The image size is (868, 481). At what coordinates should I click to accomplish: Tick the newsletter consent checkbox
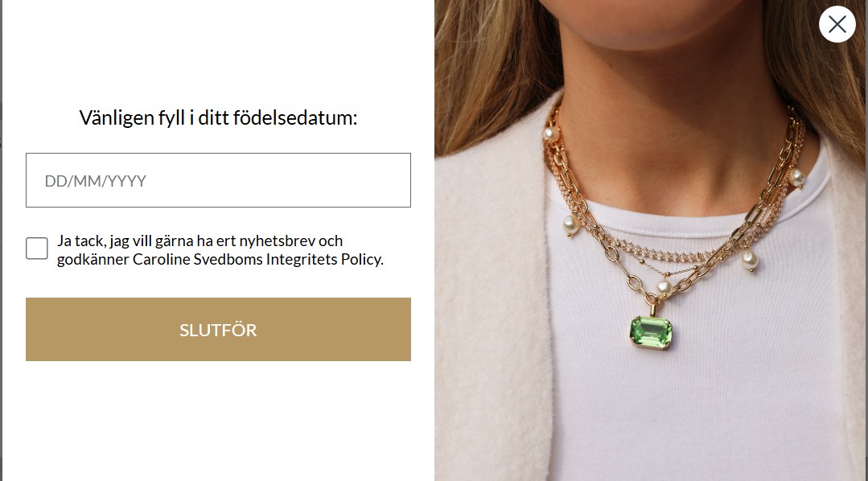click(x=36, y=249)
